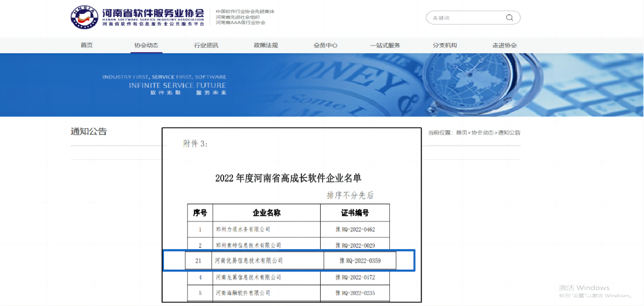The image size is (644, 306).
Task: Click the 河南省软件服务业协会 title text
Action: click(153, 12)
